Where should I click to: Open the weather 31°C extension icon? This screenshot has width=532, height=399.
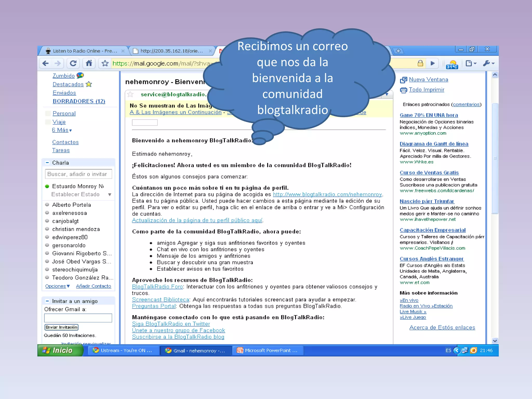(x=452, y=64)
